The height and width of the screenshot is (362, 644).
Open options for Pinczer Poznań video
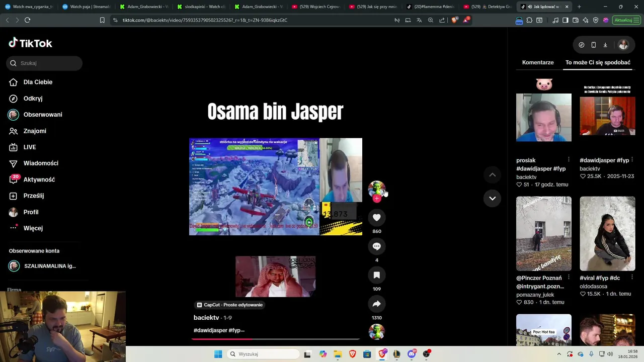click(x=569, y=278)
